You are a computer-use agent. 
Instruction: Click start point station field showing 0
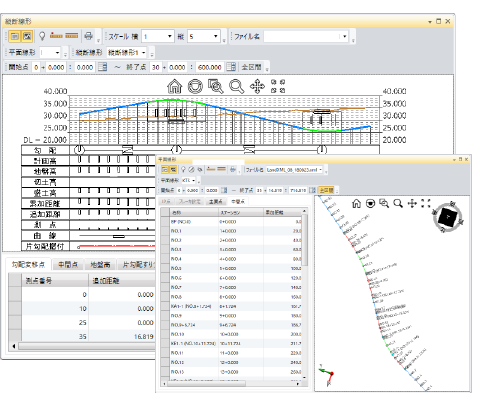pyautogui.click(x=36, y=67)
